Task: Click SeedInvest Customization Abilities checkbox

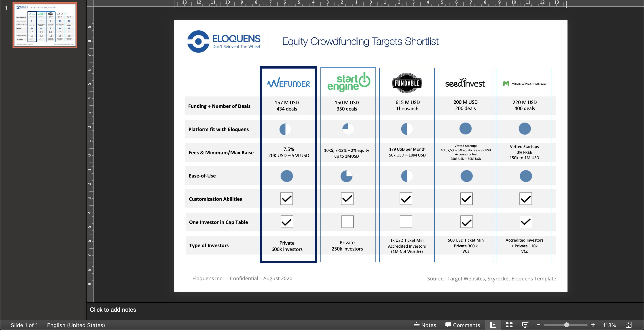Action: (466, 199)
